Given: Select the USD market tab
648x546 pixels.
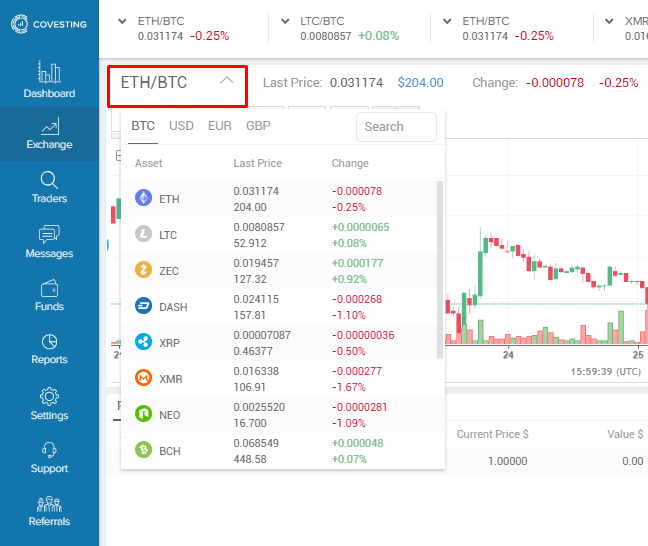Looking at the screenshot, I should 181,126.
